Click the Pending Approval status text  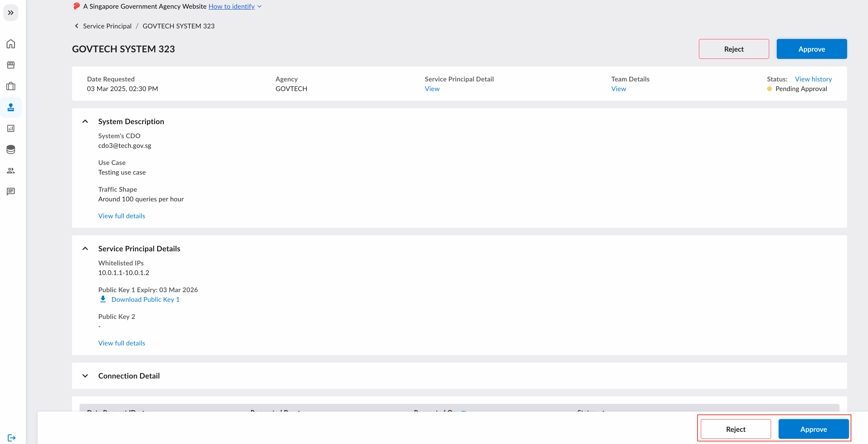801,89
